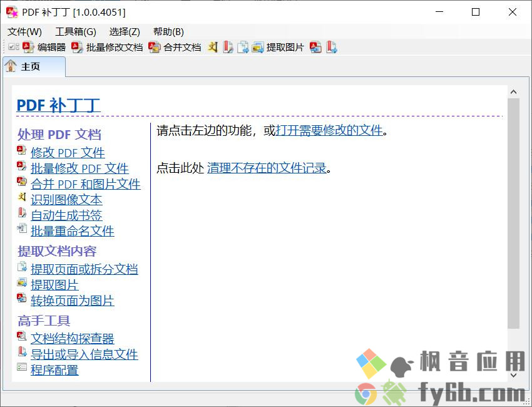Open the 编辑器 editor toolbar button
This screenshot has height=407, width=532.
pyautogui.click(x=44, y=47)
